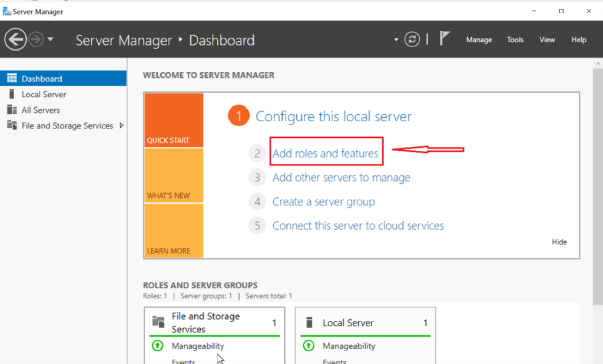
Task: Open the View menu
Action: click(x=547, y=39)
